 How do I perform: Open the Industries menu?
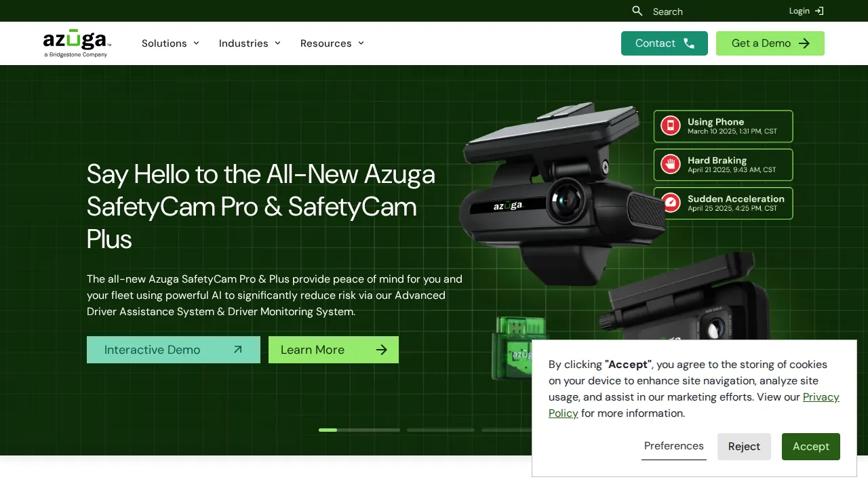coord(250,43)
